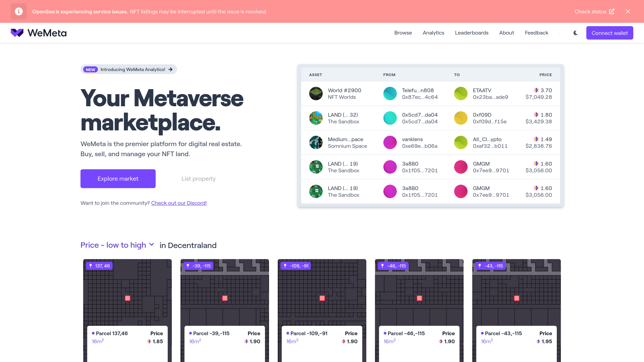Navigate to About page
644x362 pixels.
(x=506, y=33)
